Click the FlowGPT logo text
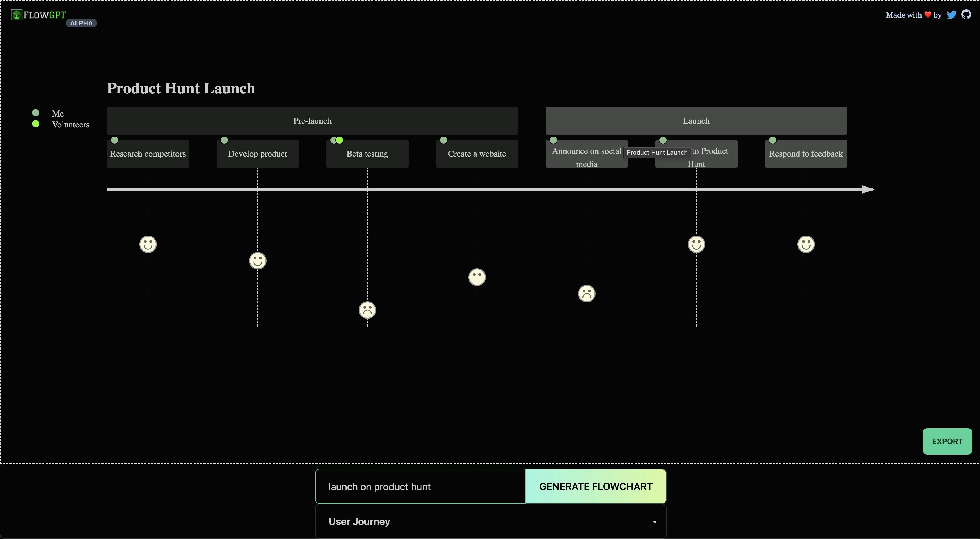980x539 pixels. 44,15
